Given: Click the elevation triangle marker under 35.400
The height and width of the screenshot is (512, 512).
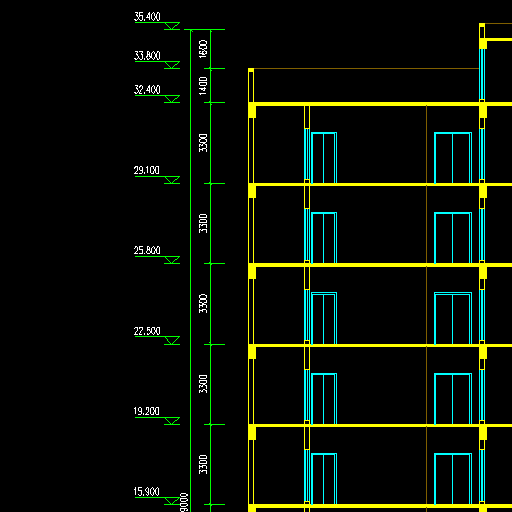Looking at the screenshot, I should tap(172, 26).
